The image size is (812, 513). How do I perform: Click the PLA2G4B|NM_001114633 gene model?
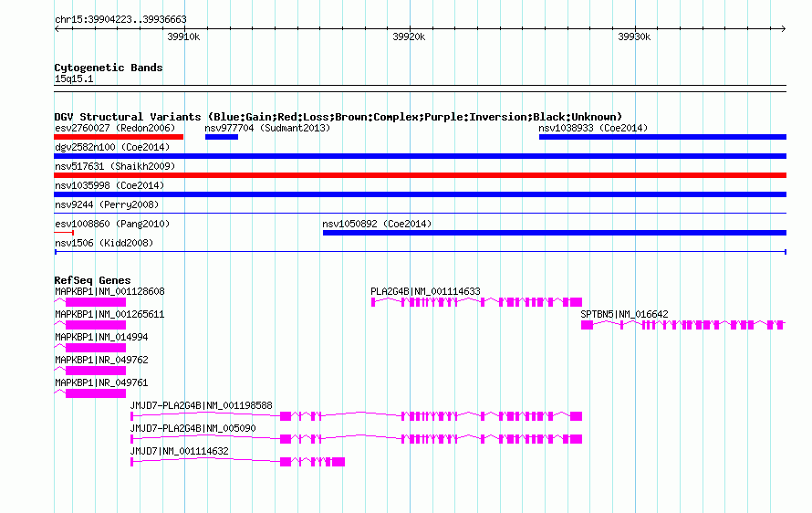[476, 301]
